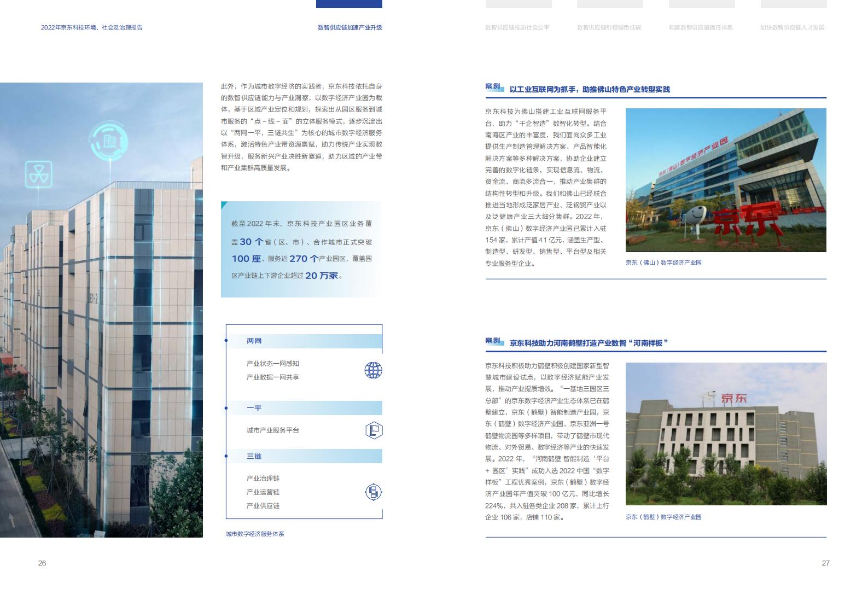The width and height of the screenshot is (868, 589).
Task: Open the 构建数智供应链信任体系 tab
Action: pyautogui.click(x=701, y=27)
